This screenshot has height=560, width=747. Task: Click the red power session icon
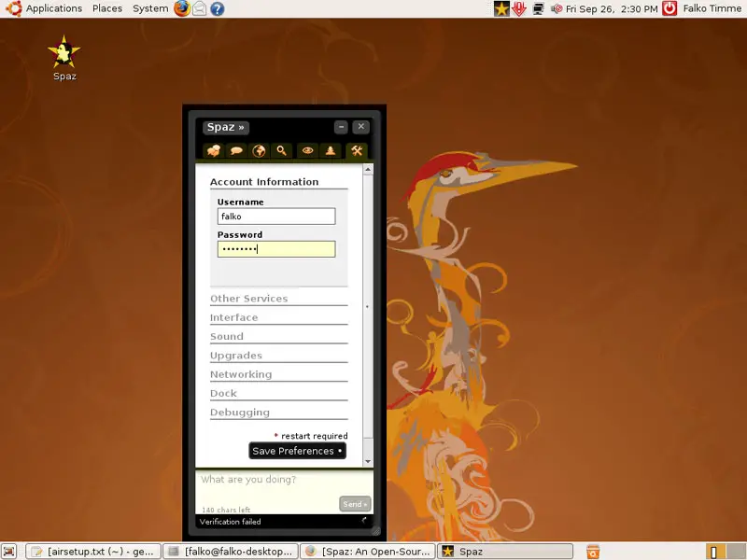coord(669,8)
